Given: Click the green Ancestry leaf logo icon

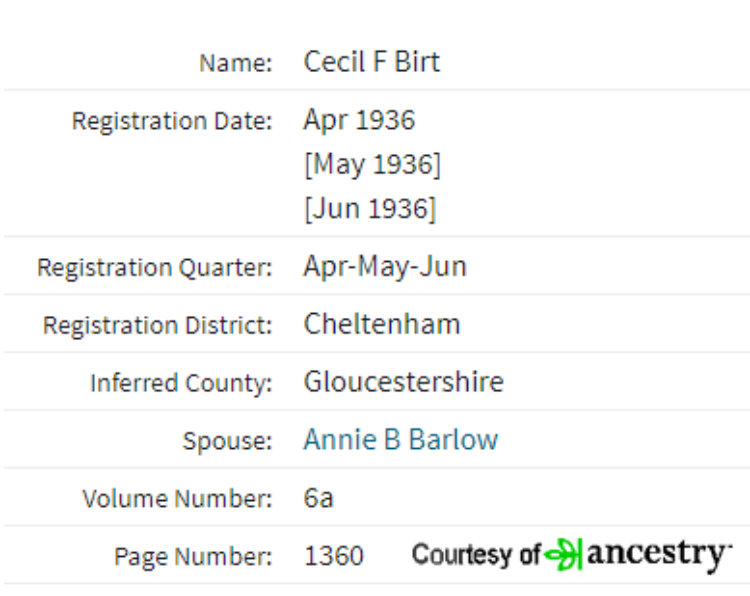Looking at the screenshot, I should pos(564,554).
